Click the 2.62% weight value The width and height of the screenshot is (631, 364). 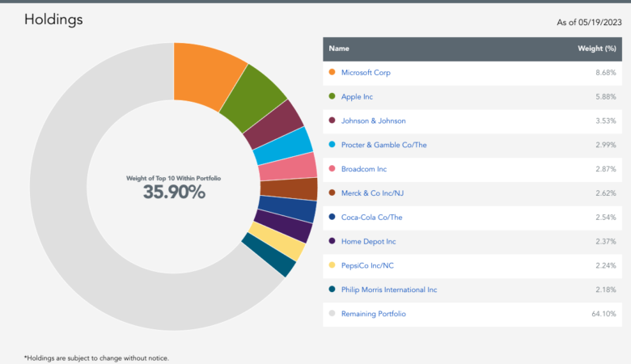[x=606, y=193]
